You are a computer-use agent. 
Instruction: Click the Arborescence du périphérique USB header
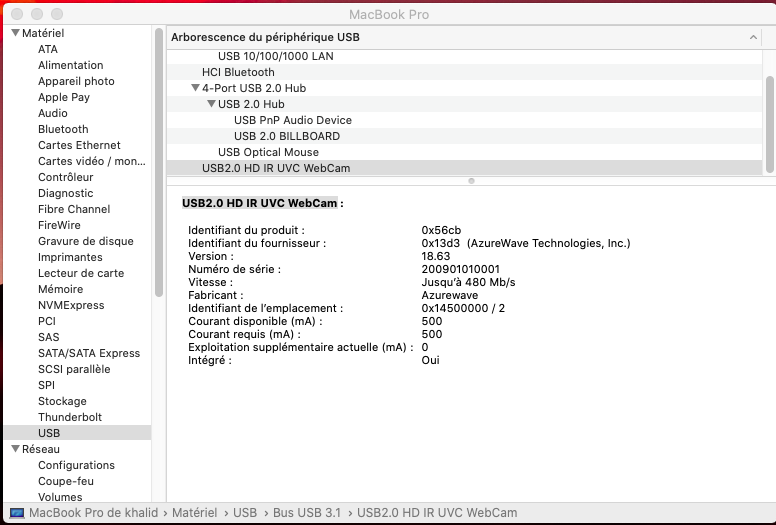pyautogui.click(x=265, y=37)
